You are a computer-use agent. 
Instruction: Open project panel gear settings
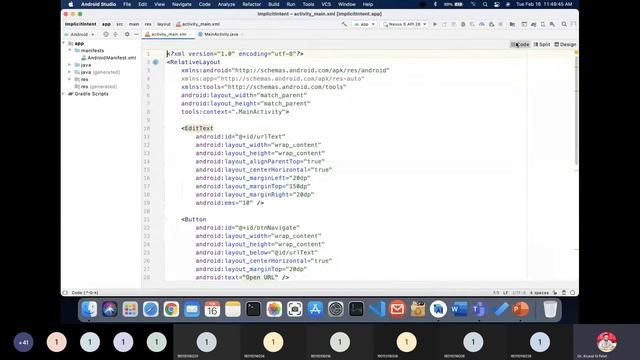pyautogui.click(x=127, y=34)
